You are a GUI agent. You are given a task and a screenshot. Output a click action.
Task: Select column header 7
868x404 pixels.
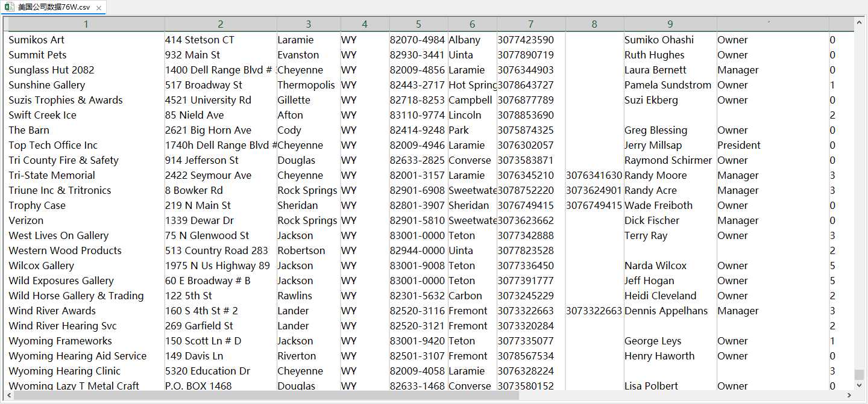pos(531,24)
